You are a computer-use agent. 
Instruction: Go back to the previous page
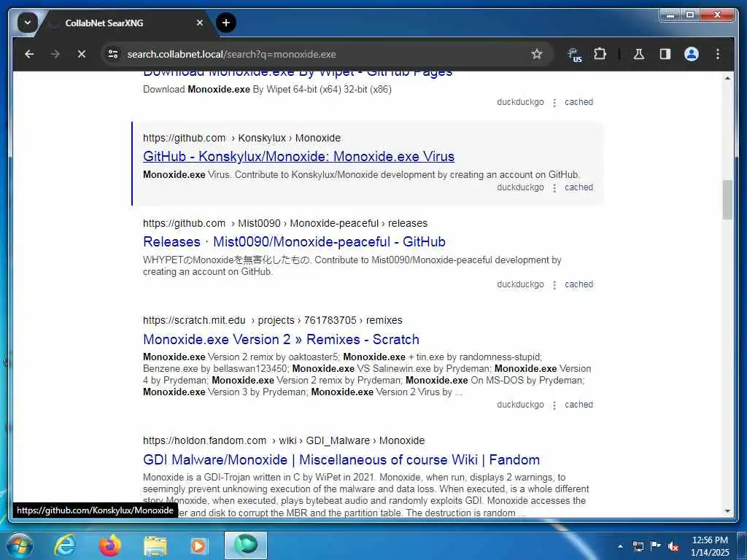(29, 54)
